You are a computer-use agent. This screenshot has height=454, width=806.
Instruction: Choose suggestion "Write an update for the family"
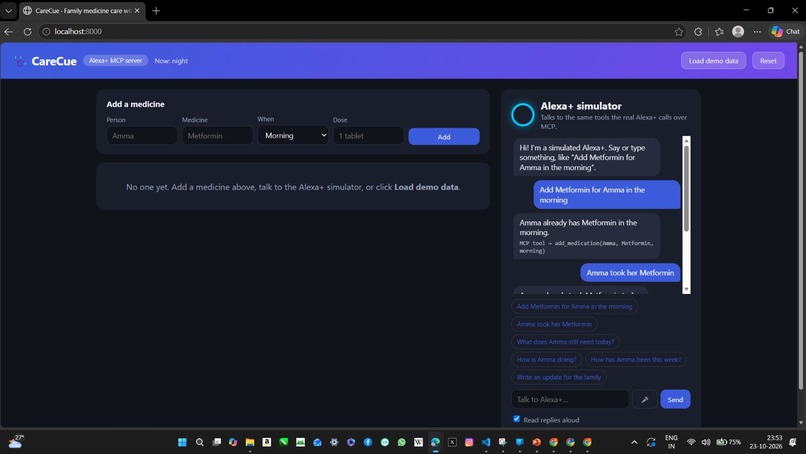(559, 377)
